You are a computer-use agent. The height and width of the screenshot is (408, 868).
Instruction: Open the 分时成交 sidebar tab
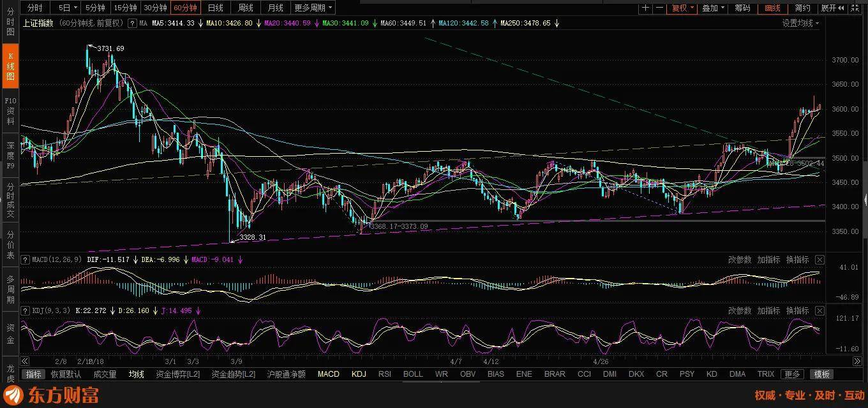click(x=10, y=200)
